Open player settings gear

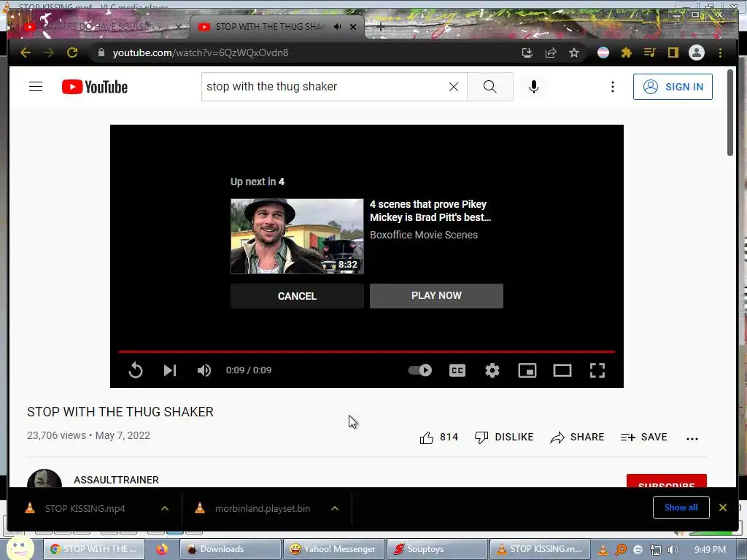[492, 370]
